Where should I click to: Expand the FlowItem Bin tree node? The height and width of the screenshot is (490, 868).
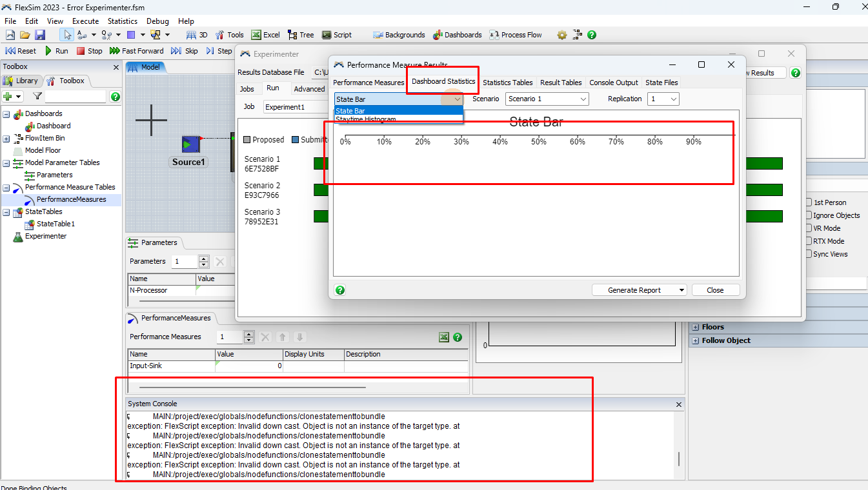click(6, 139)
